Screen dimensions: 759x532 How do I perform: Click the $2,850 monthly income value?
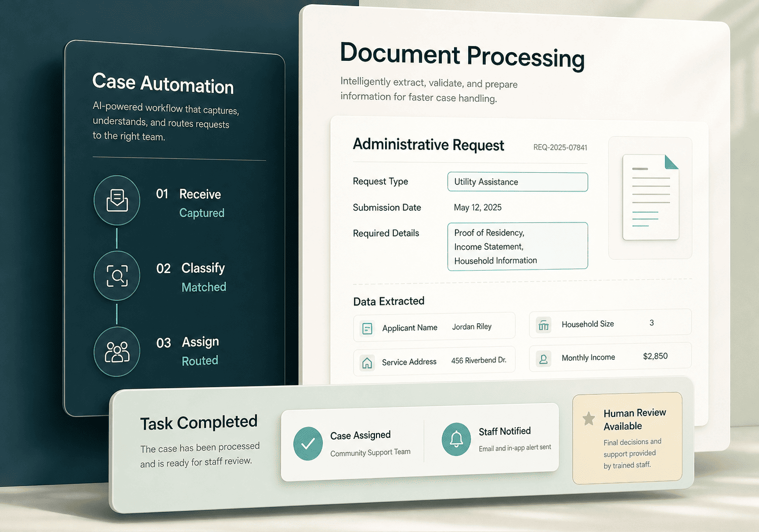click(656, 356)
